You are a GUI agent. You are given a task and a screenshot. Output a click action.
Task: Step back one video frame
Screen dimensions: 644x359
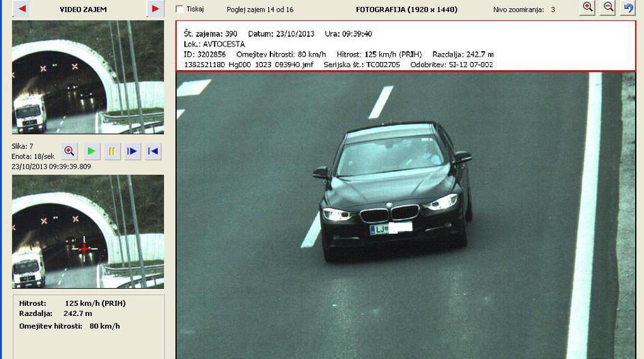click(154, 151)
